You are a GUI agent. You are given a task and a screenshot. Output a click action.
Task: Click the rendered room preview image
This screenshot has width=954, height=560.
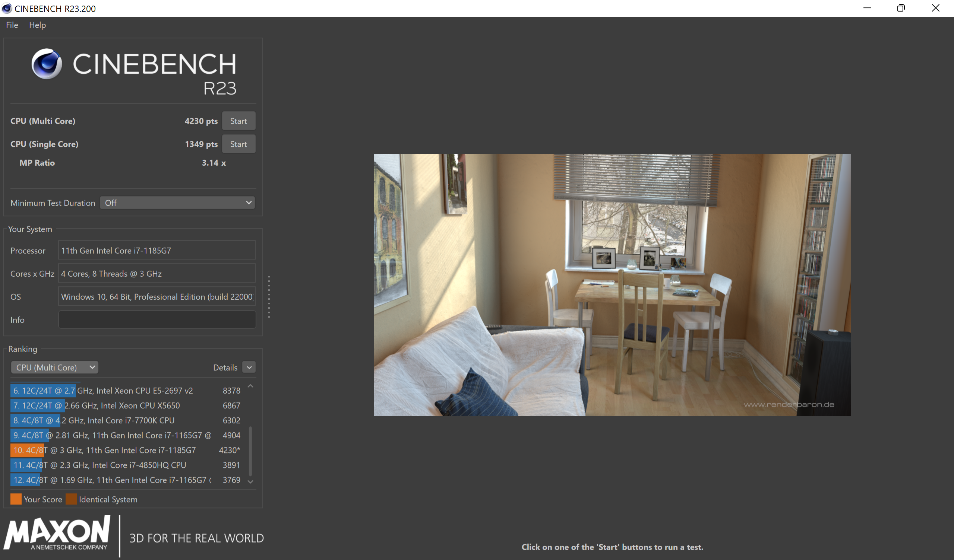[612, 284]
